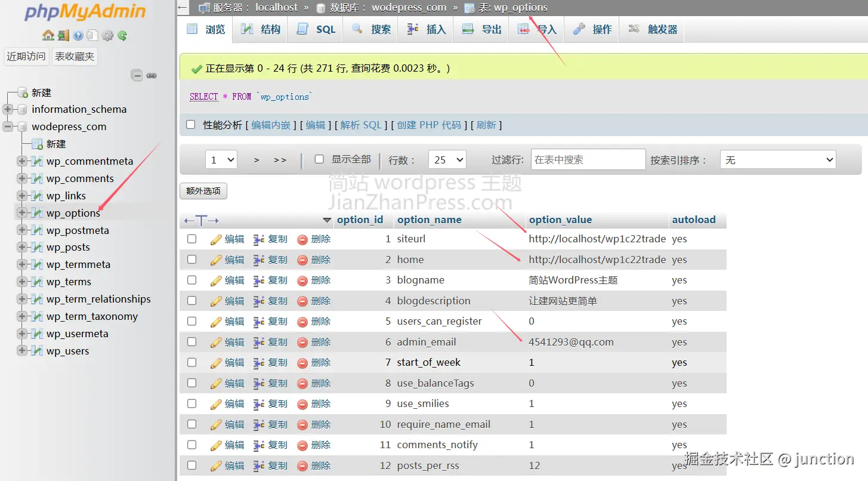The image size is (868, 481).
Task: Click wp_posts table icon in tree
Action: pyautogui.click(x=37, y=247)
